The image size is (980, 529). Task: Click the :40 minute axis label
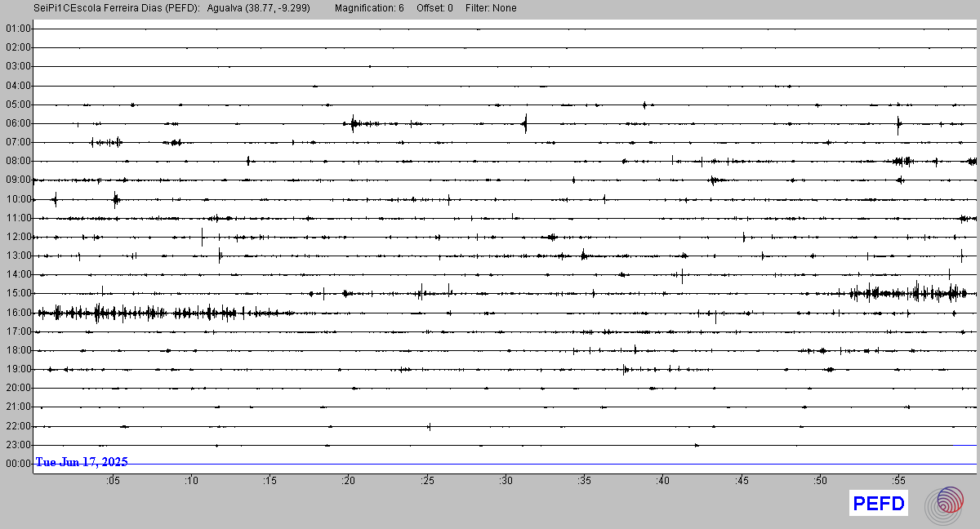click(x=662, y=481)
